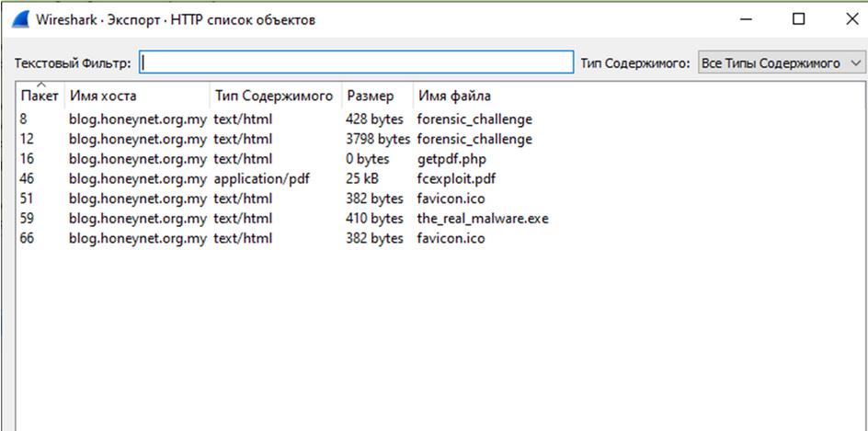
Task: Click the Wireshark shark fin icon in title bar
Action: pos(20,20)
